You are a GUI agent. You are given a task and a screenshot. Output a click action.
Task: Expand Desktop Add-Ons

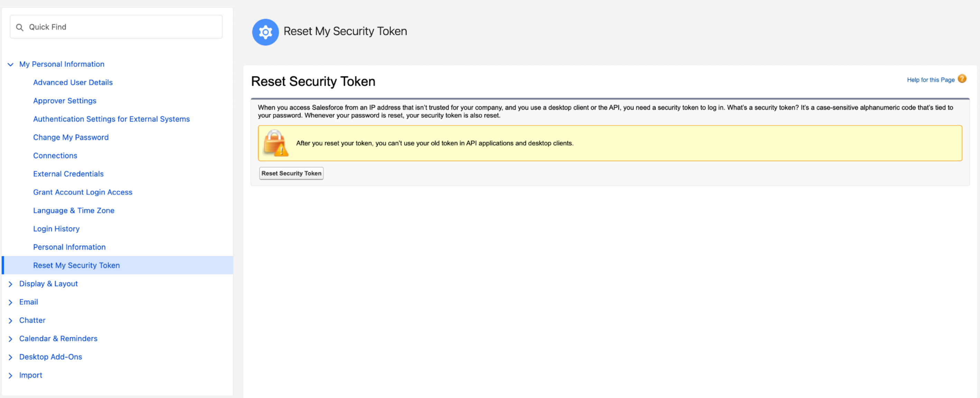pos(11,357)
